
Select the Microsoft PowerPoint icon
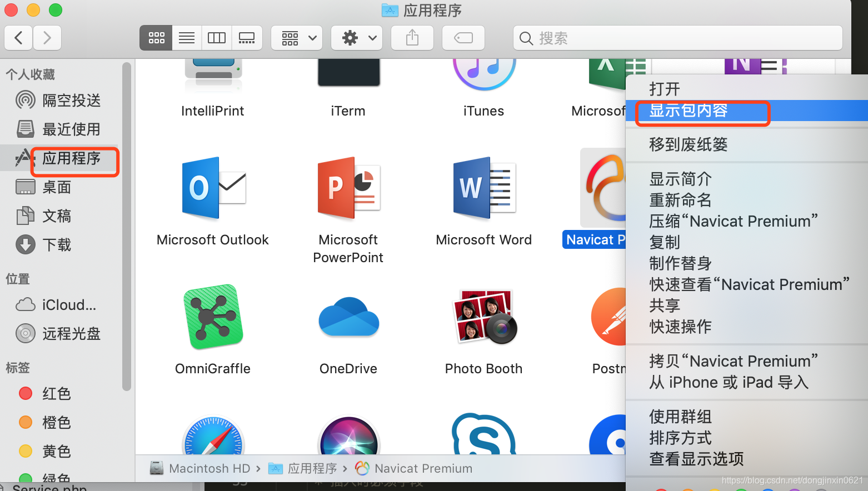348,188
